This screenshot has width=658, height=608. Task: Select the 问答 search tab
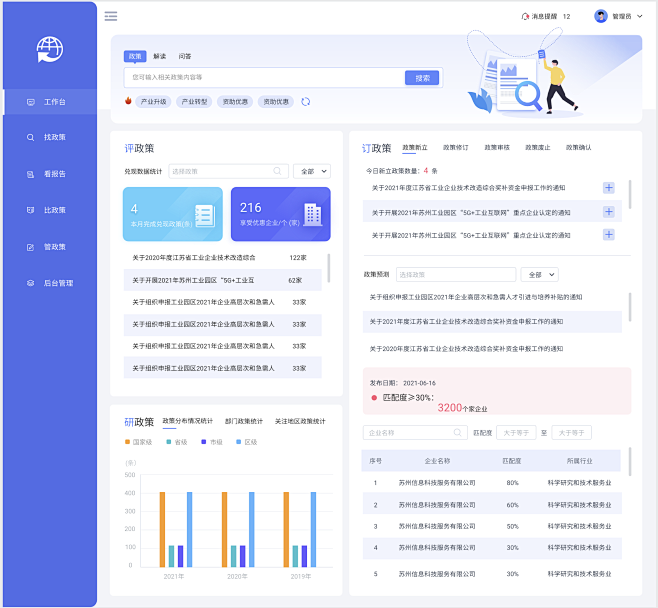point(185,56)
